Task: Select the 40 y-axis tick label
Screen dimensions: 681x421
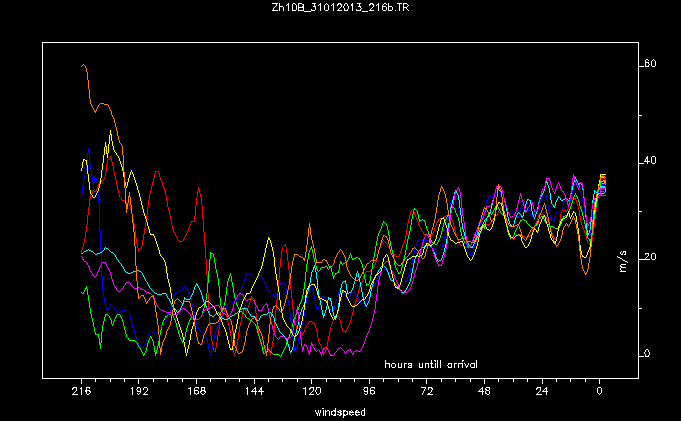Action: pyautogui.click(x=649, y=161)
